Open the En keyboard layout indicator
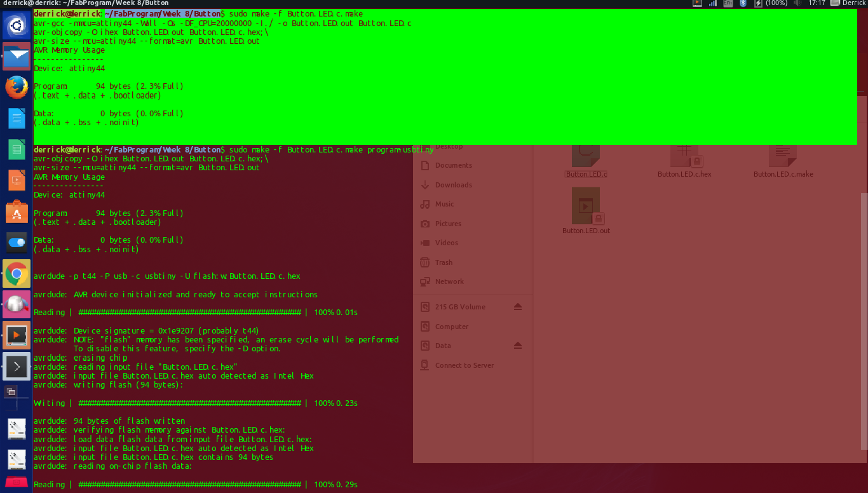The height and width of the screenshot is (493, 868). 728,3
